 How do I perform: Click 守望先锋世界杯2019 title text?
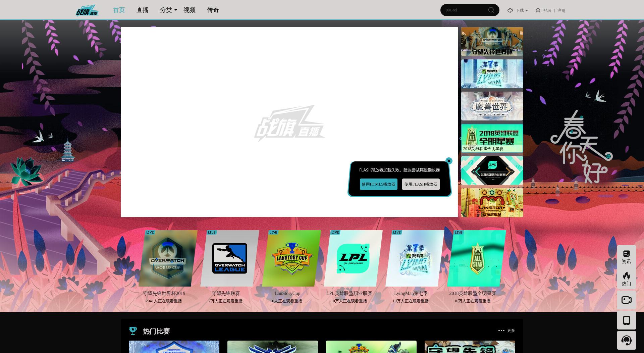click(164, 293)
